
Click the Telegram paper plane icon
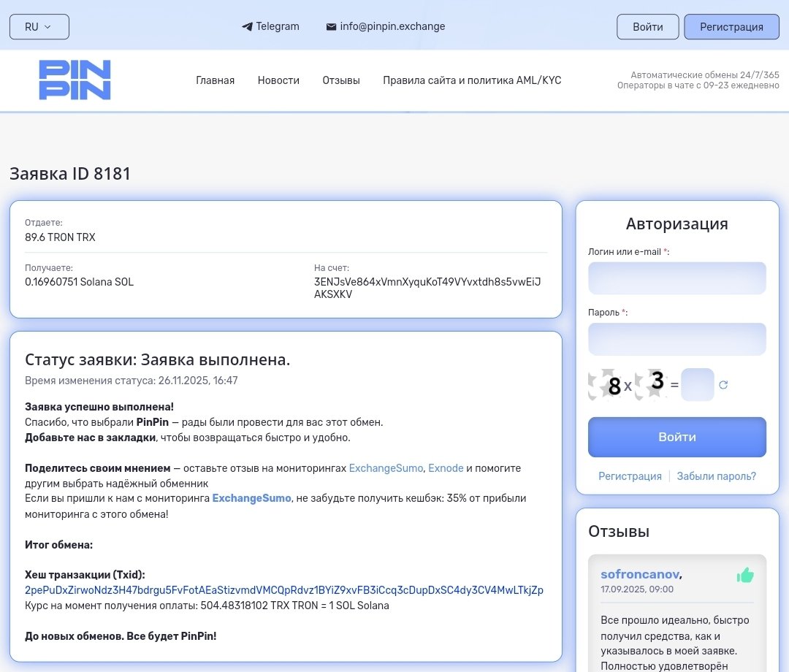point(247,27)
